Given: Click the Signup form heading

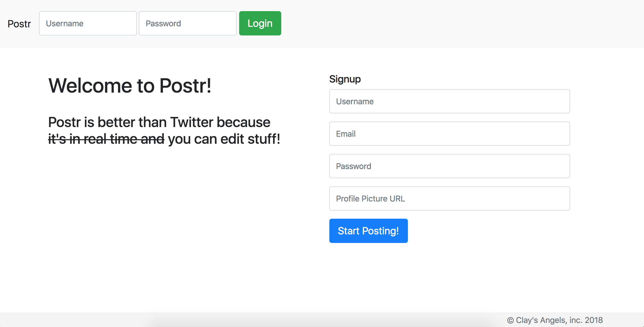Looking at the screenshot, I should coord(345,79).
